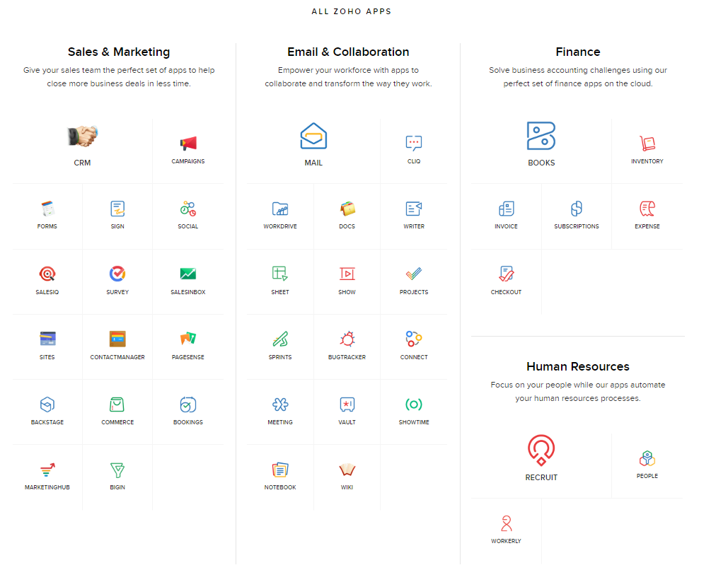728x582 pixels.
Task: Open the Mail envelope icon
Action: coord(313,136)
